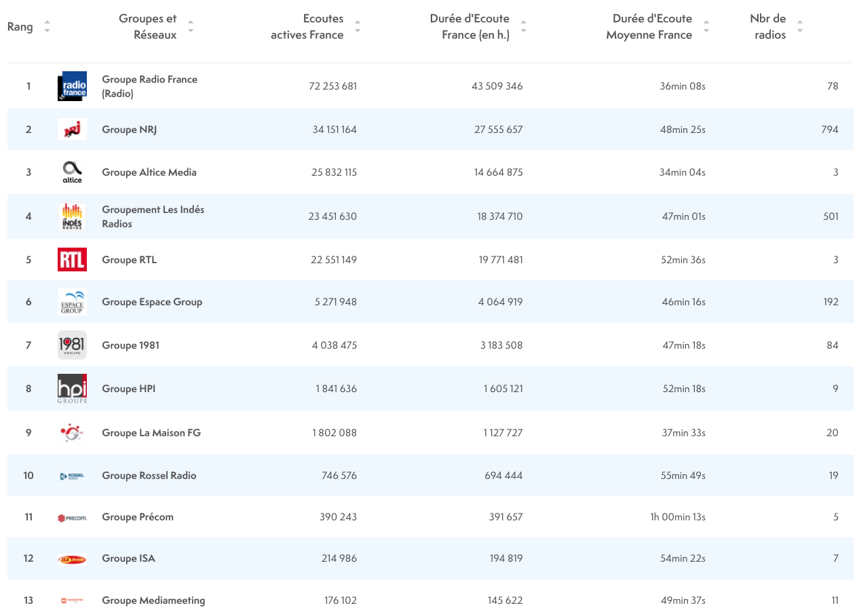
Task: Click the NRJ group logo
Action: click(72, 130)
